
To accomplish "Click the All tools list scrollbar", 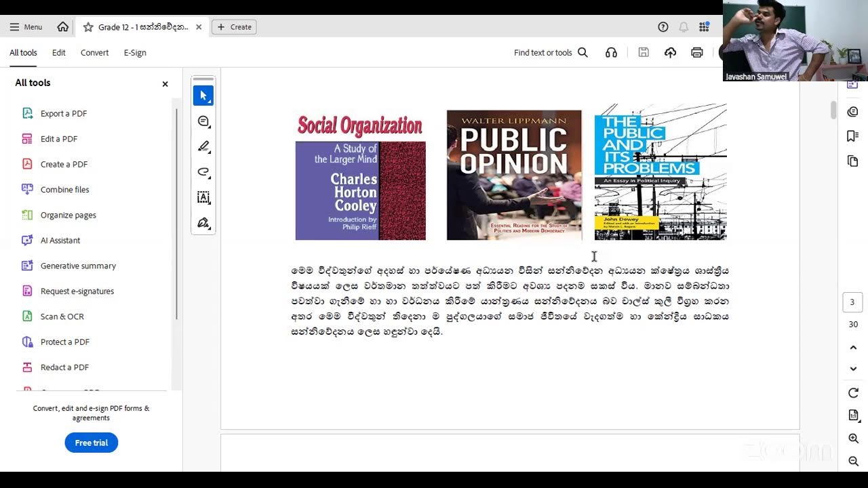I will tap(177, 213).
